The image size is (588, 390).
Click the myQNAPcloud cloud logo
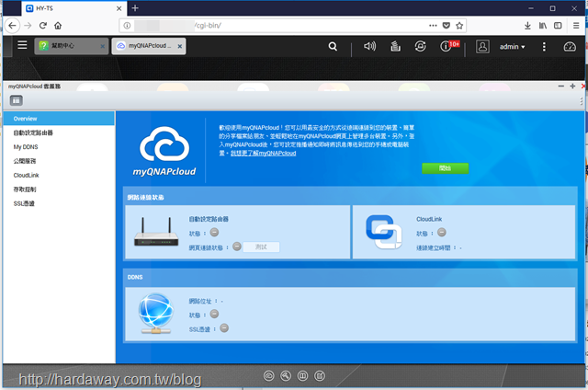[164, 144]
